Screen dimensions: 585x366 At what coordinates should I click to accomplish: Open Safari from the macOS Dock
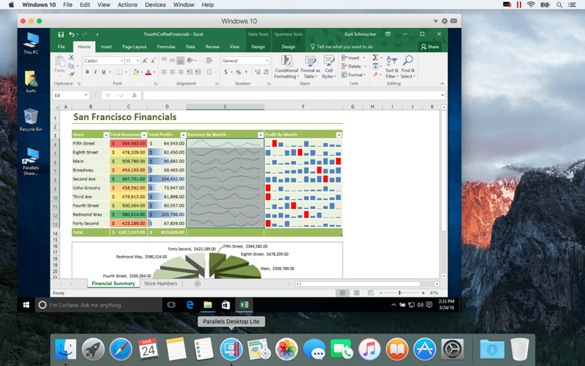pyautogui.click(x=121, y=349)
